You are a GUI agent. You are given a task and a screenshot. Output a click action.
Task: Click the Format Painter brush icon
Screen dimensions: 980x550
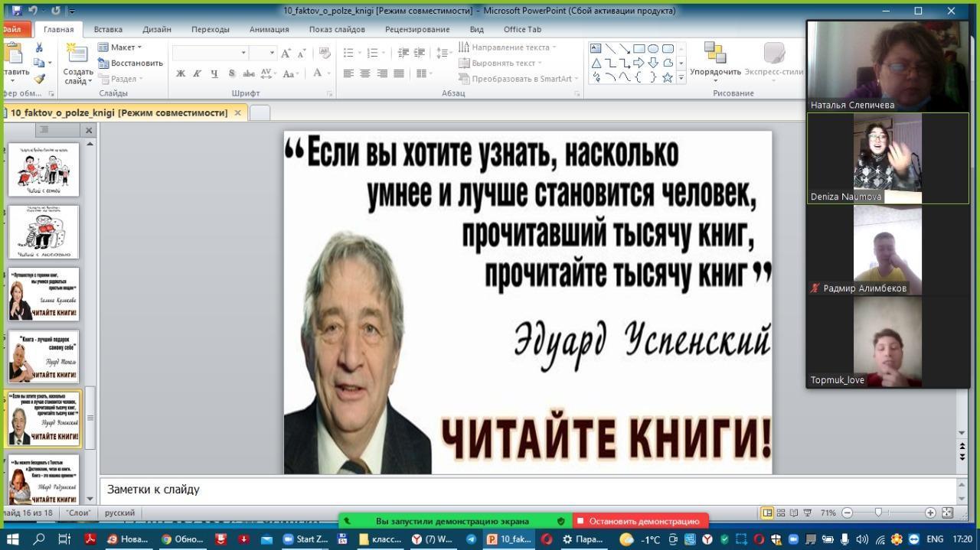click(x=39, y=78)
